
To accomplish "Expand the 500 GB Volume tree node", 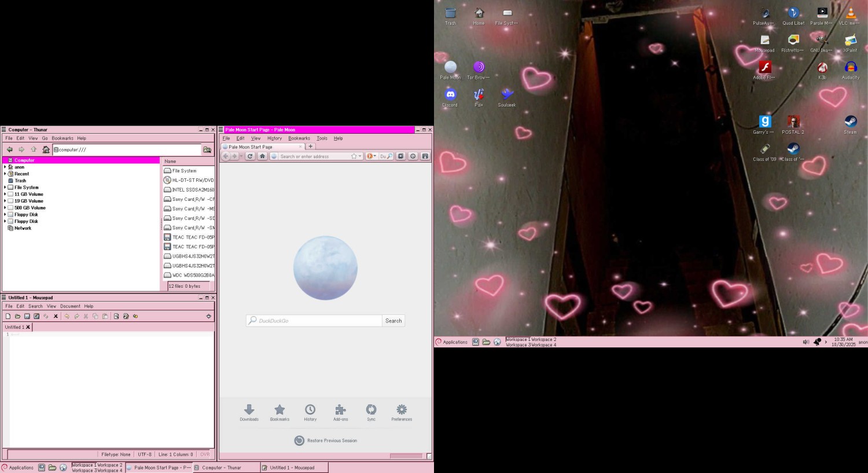I will (x=5, y=208).
